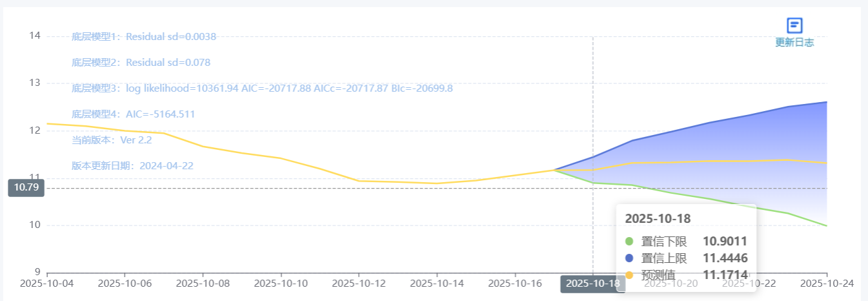Click 版本更新日期 2024-04-22 label
This screenshot has height=301, width=868.
[x=132, y=166]
